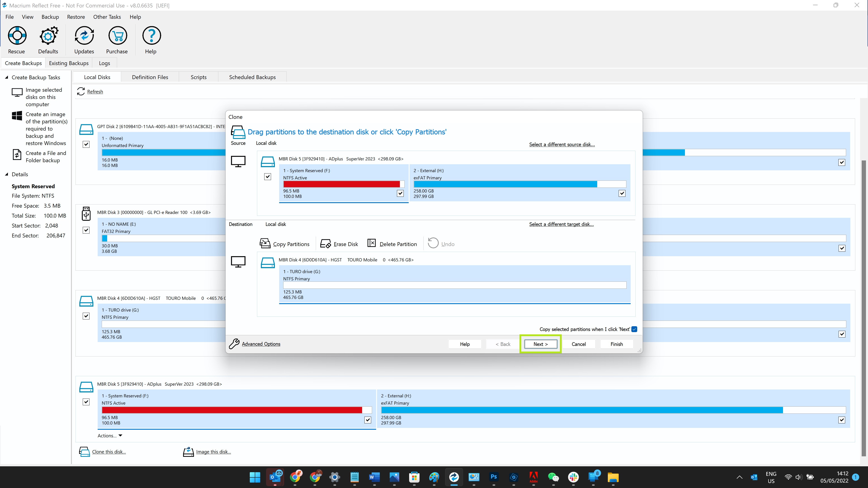
Task: Click red usage bar of System Reserved in dialog
Action: point(341,184)
